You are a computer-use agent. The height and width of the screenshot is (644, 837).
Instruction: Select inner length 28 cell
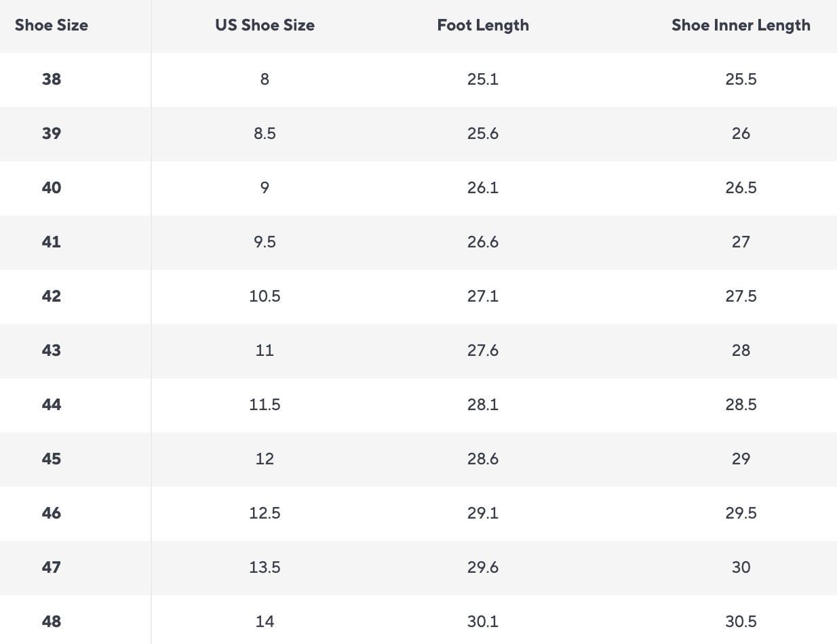point(741,350)
